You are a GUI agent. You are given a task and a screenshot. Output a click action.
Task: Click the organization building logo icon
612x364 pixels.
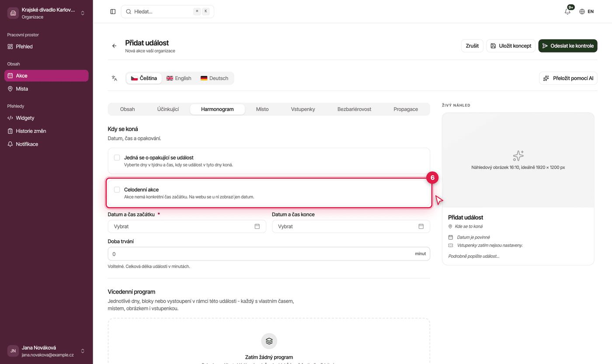pyautogui.click(x=13, y=13)
